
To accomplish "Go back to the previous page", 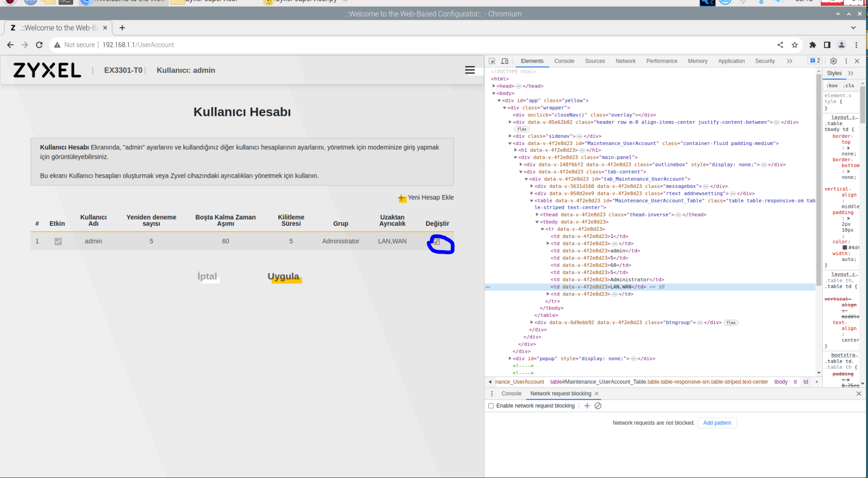I will (10, 45).
